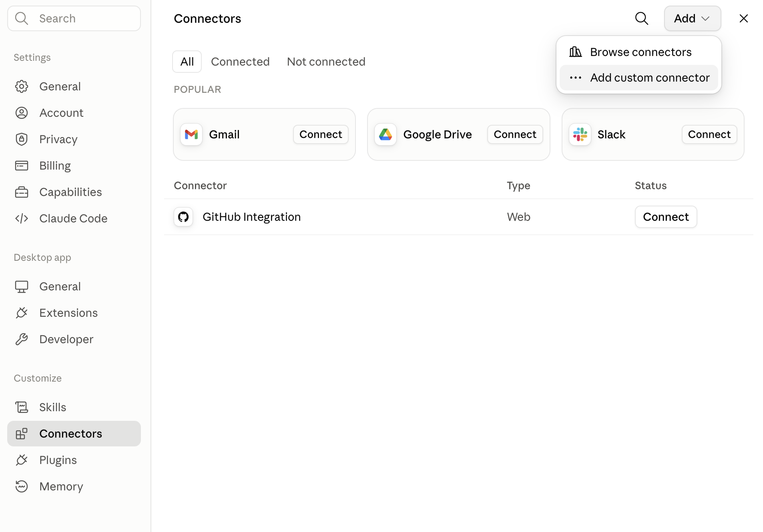Open Extensions plug icon
The height and width of the screenshot is (532, 763).
pos(22,313)
